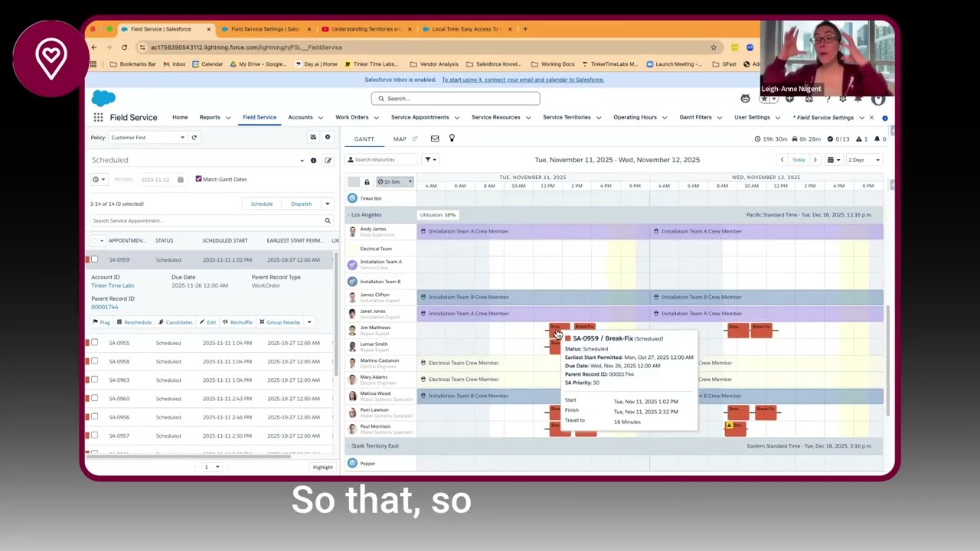
Task: Open the email compose icon beside MAP tab
Action: point(435,139)
